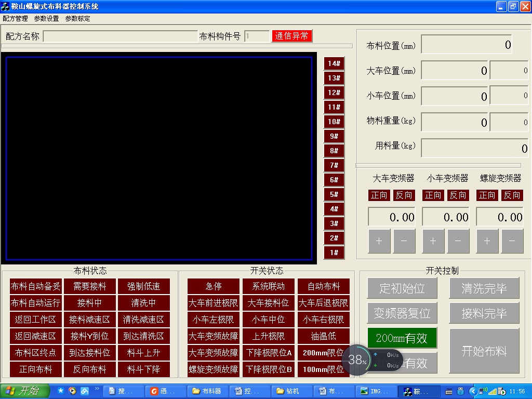Click the 通信异常 red status indicator
Screen dimensions: 532x399
tap(291, 36)
